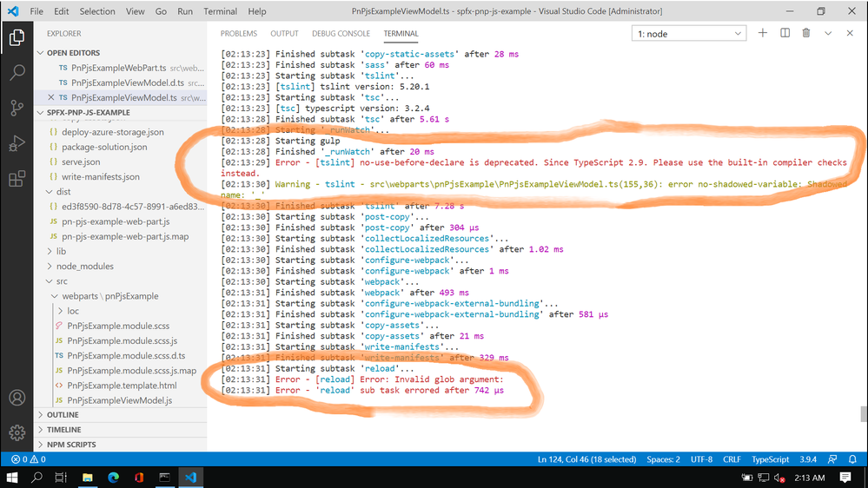Open the Run and Debug view
868x488 pixels.
(17, 143)
